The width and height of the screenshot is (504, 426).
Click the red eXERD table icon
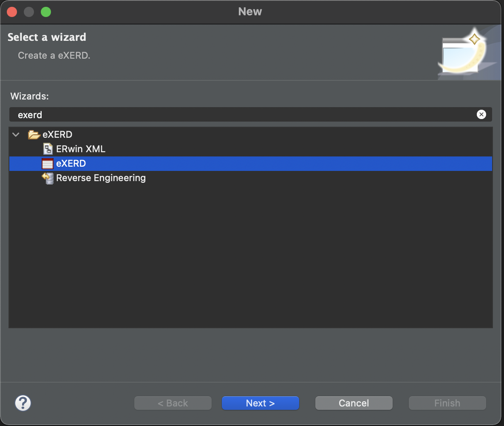click(x=48, y=164)
